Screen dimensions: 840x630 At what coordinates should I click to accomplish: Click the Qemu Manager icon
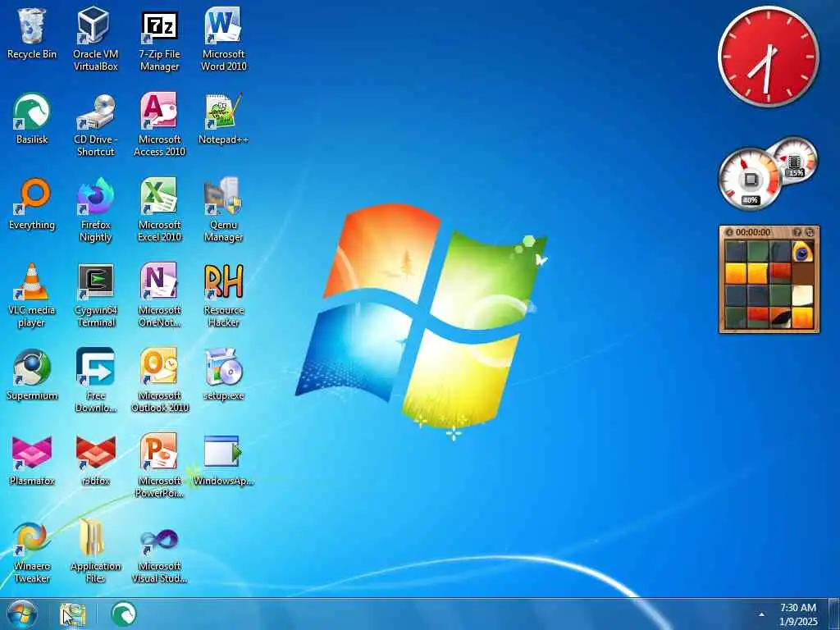pyautogui.click(x=223, y=210)
